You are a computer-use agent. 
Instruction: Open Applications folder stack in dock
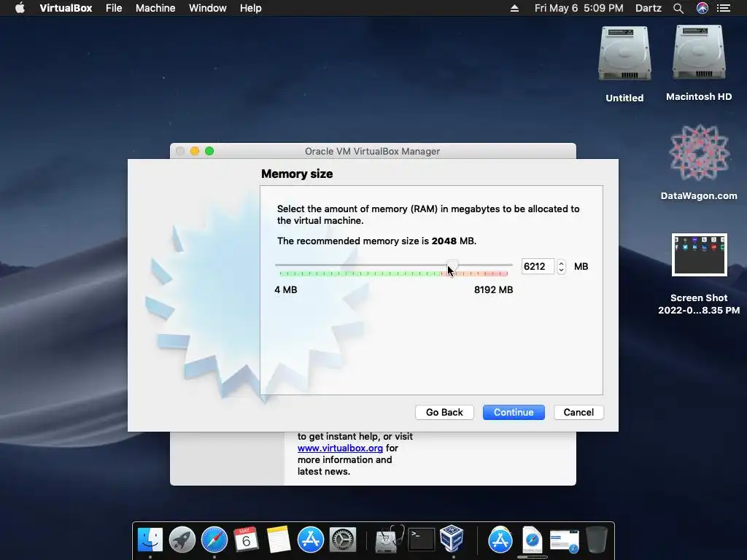pyautogui.click(x=500, y=540)
